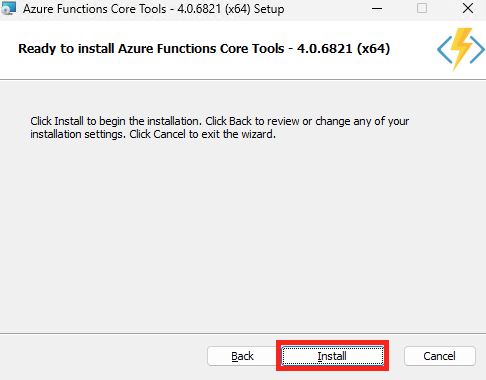Minimize the Setup window
The height and width of the screenshot is (380, 486).
[377, 8]
